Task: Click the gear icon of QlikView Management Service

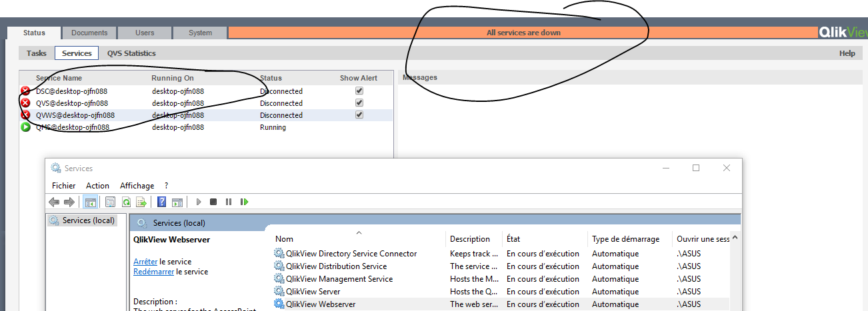Action: [279, 278]
